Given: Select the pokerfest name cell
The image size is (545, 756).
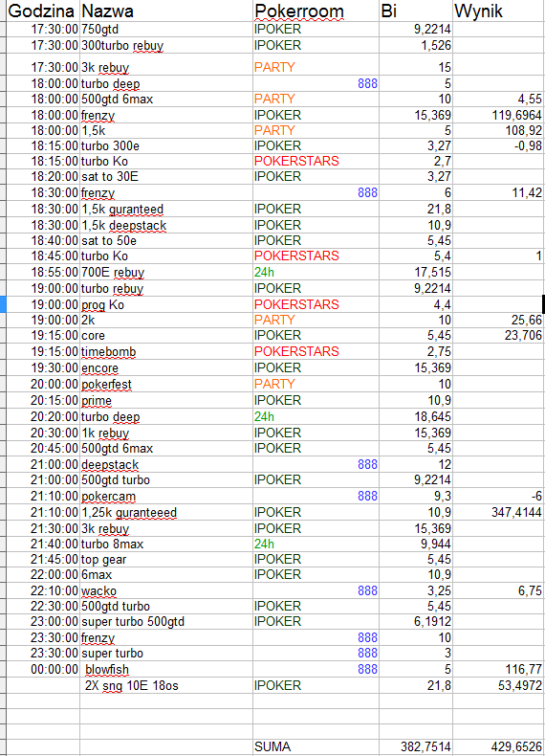Looking at the screenshot, I should 166,385.
